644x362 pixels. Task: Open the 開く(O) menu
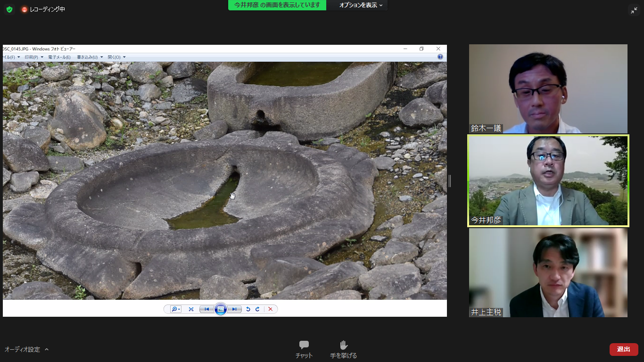pos(116,57)
